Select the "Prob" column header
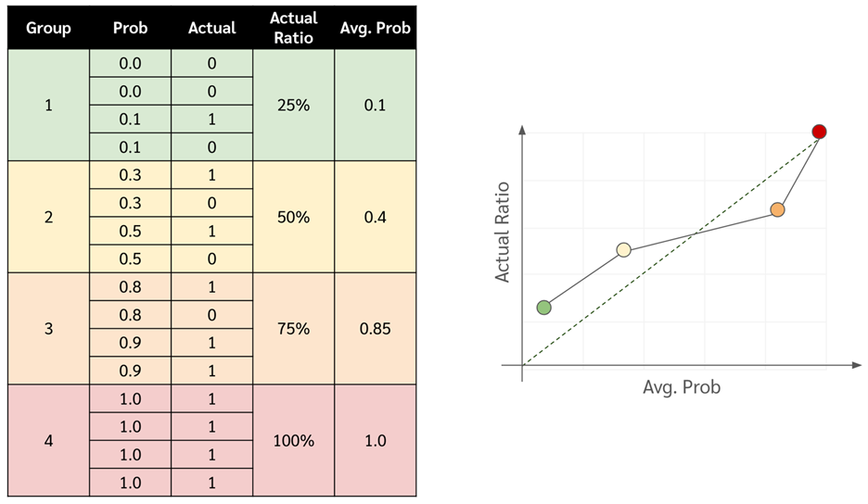Screen dimensions: 868x504 point(130,28)
